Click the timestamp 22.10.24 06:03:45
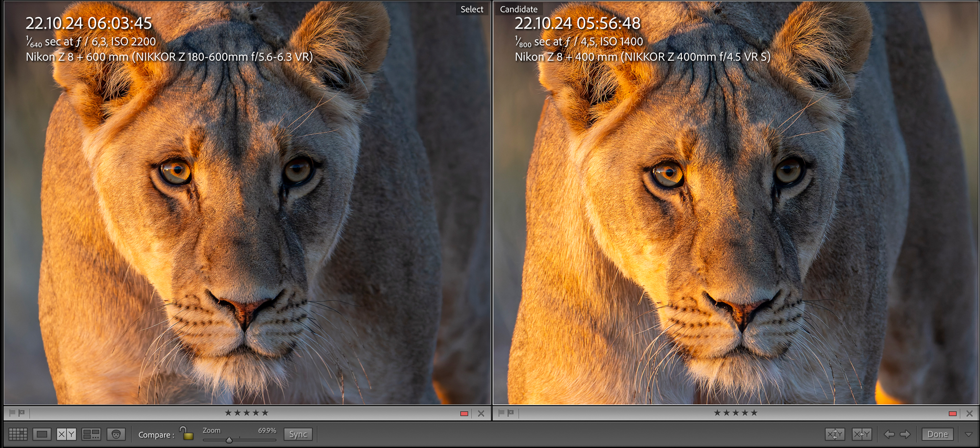The width and height of the screenshot is (980, 448). [89, 23]
